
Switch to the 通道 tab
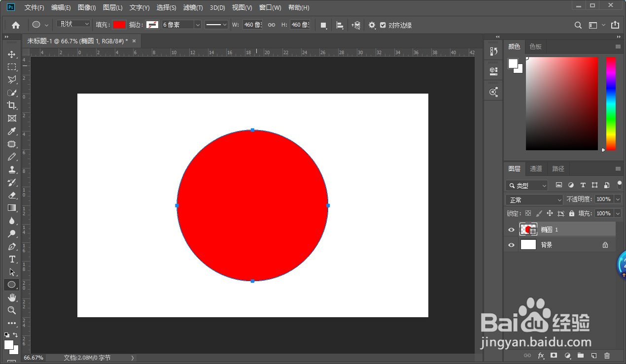pyautogui.click(x=536, y=168)
